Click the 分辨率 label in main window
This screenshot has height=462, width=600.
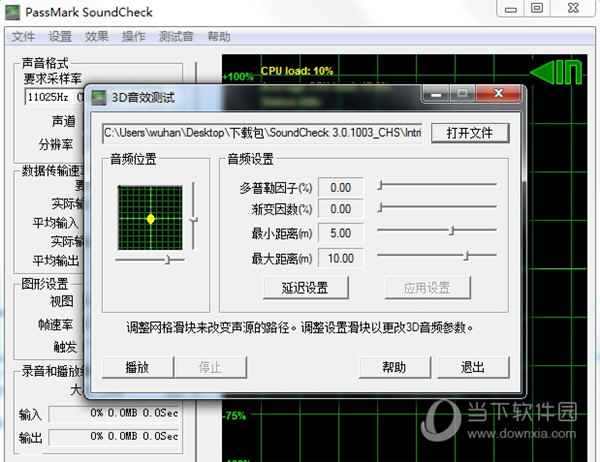(x=55, y=145)
